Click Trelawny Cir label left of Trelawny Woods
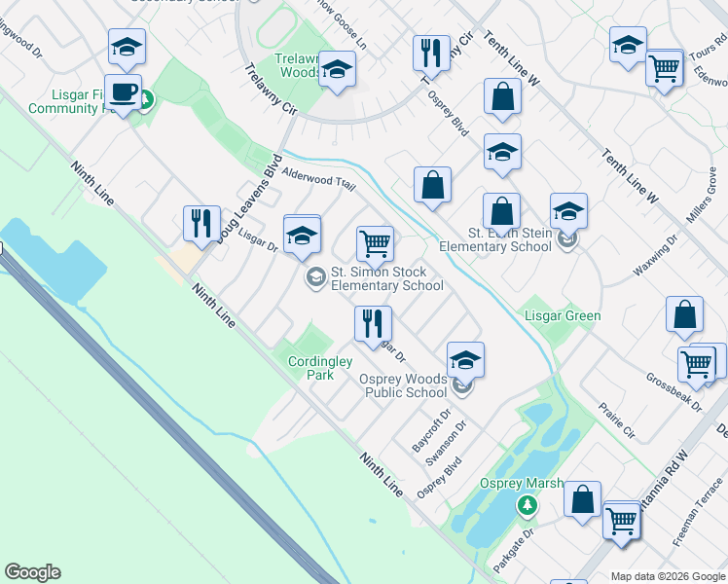This screenshot has width=728, height=584. point(271,90)
